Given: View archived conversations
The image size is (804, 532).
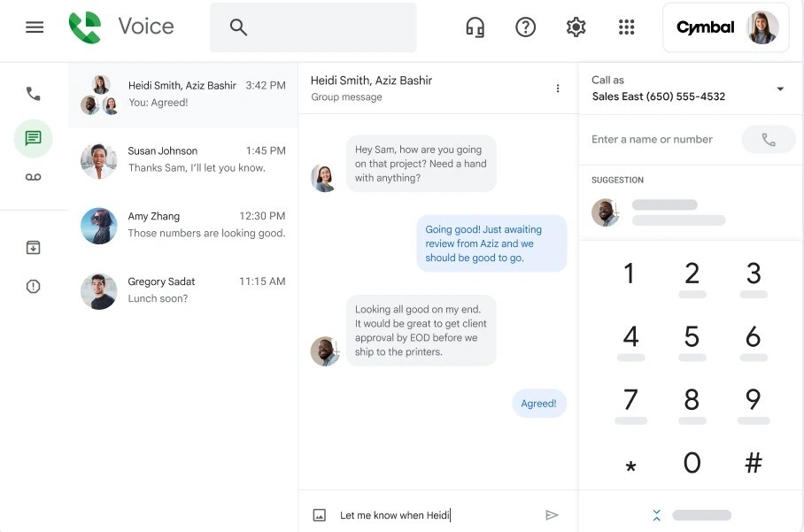Looking at the screenshot, I should click(x=33, y=247).
